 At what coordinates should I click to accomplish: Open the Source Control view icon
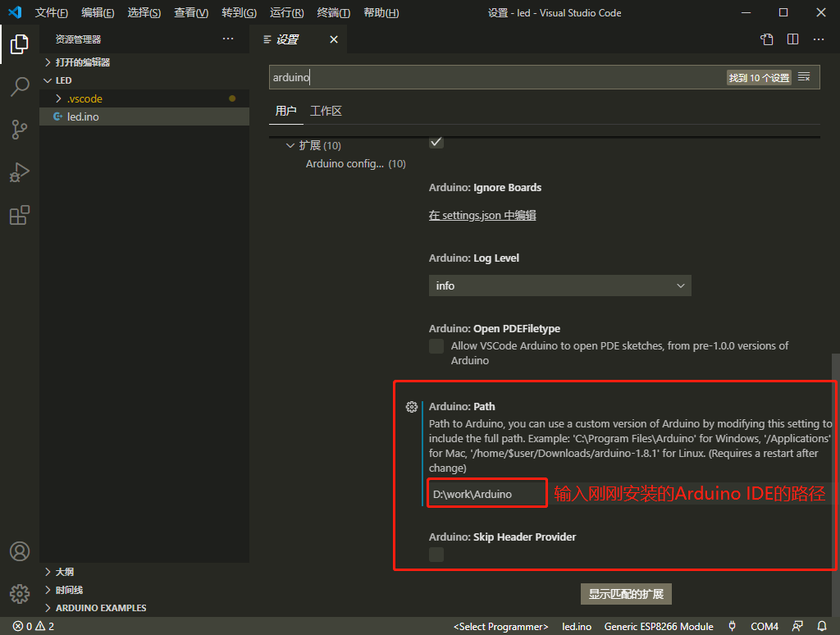20,129
